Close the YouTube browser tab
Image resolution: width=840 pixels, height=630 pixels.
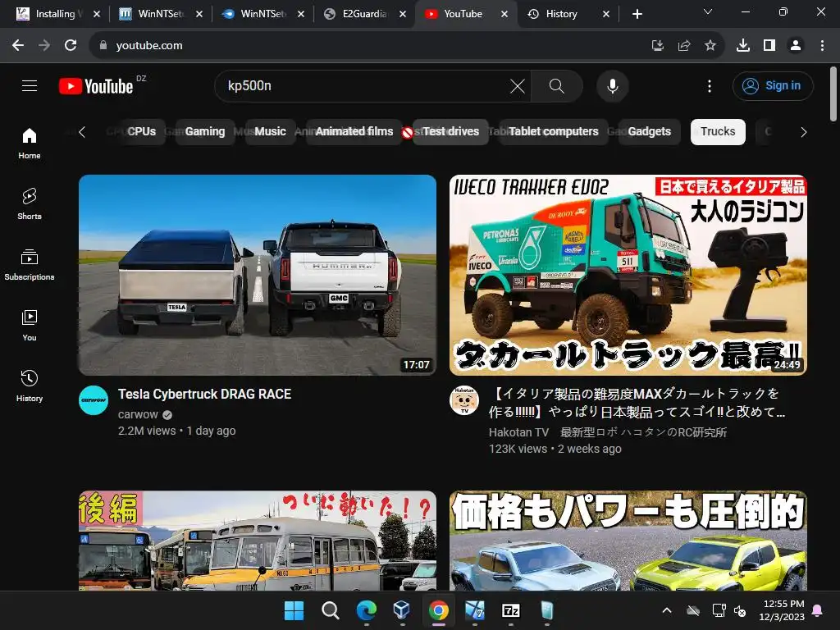(x=504, y=14)
